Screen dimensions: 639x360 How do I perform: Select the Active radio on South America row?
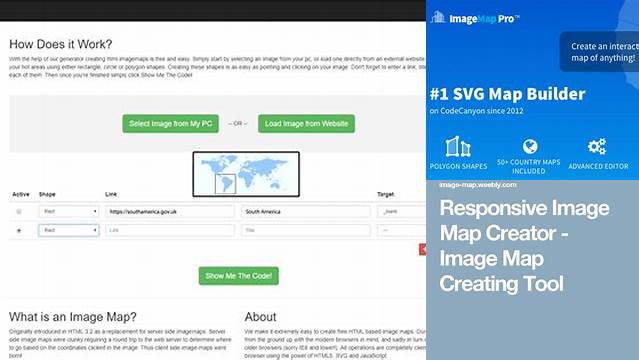coord(19,212)
